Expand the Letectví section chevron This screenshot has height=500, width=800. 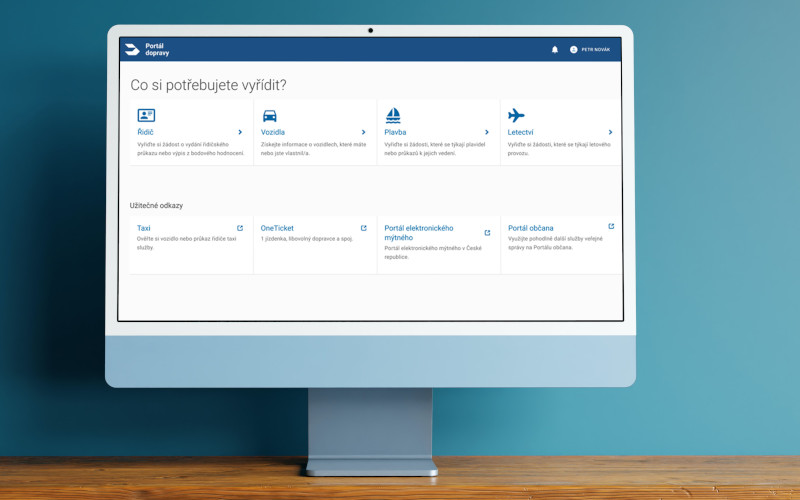[610, 132]
